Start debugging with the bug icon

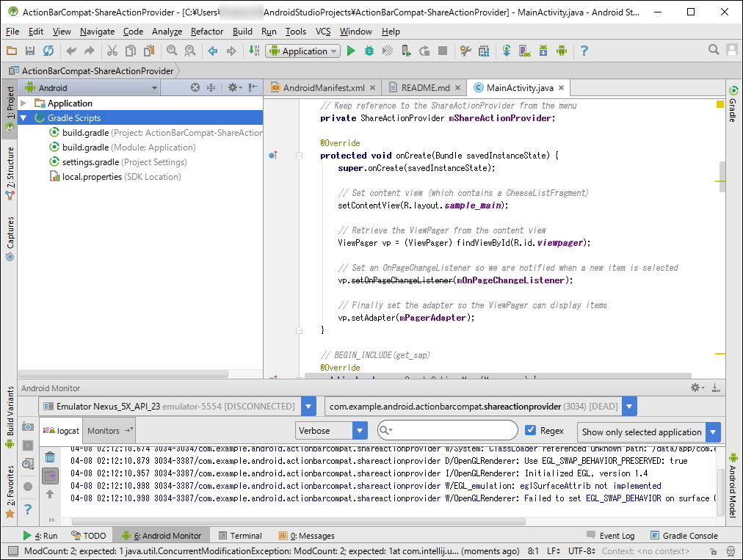tap(369, 51)
